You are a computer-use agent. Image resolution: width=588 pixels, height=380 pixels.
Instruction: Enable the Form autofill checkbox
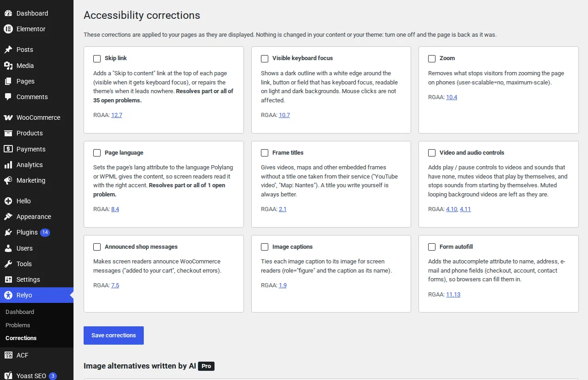[432, 247]
